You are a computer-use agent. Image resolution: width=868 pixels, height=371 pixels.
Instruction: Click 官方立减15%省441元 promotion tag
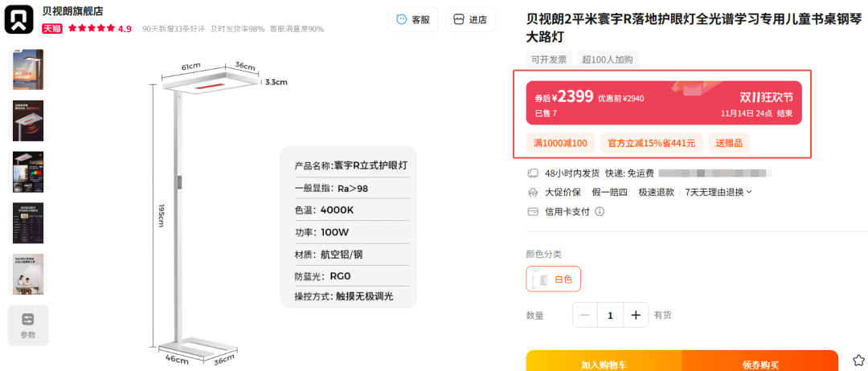click(x=652, y=143)
